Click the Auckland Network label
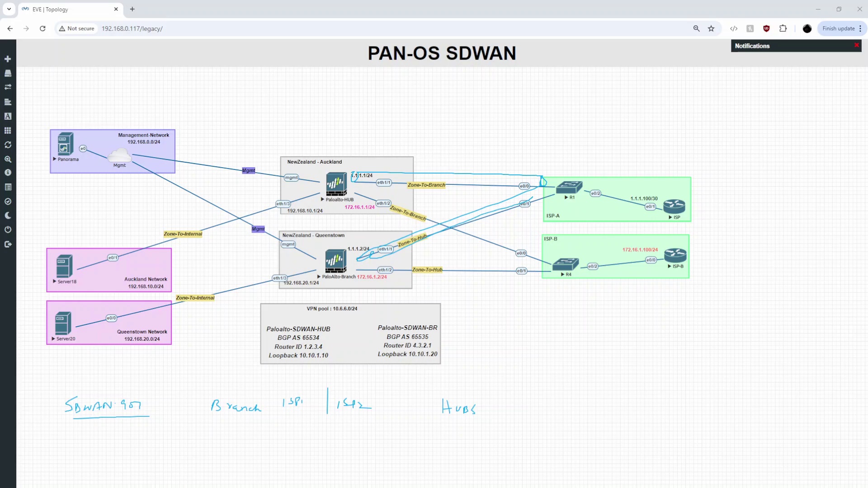 (x=146, y=279)
